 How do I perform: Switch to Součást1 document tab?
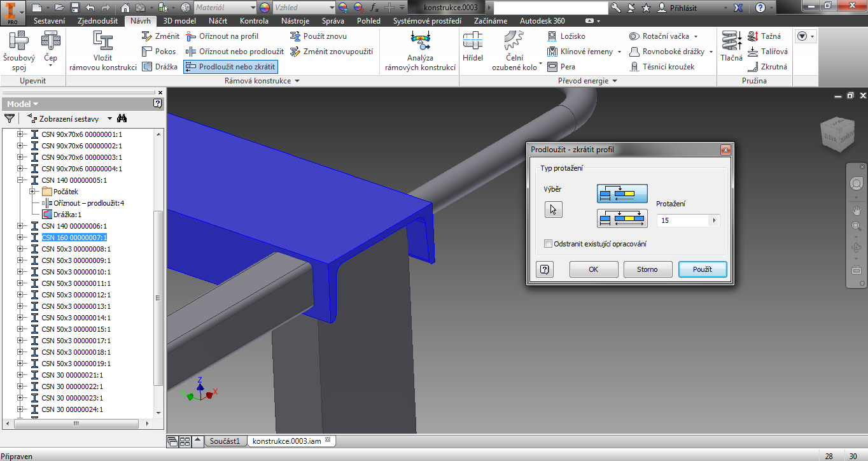225,441
